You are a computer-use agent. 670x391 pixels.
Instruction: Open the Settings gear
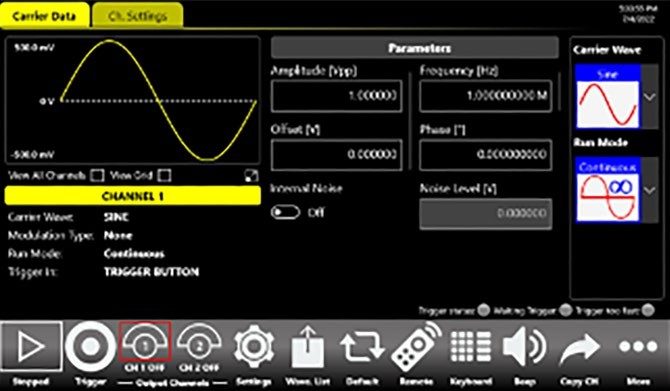click(x=254, y=347)
